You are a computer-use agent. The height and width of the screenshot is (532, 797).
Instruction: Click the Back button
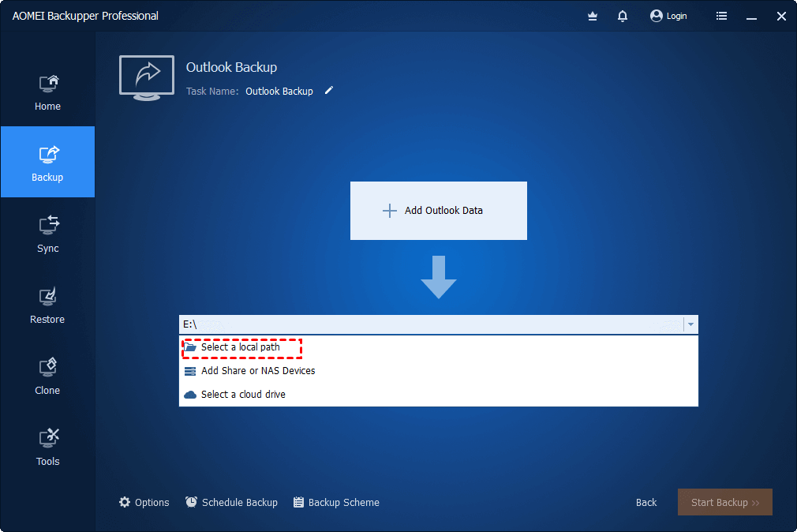pyautogui.click(x=646, y=503)
